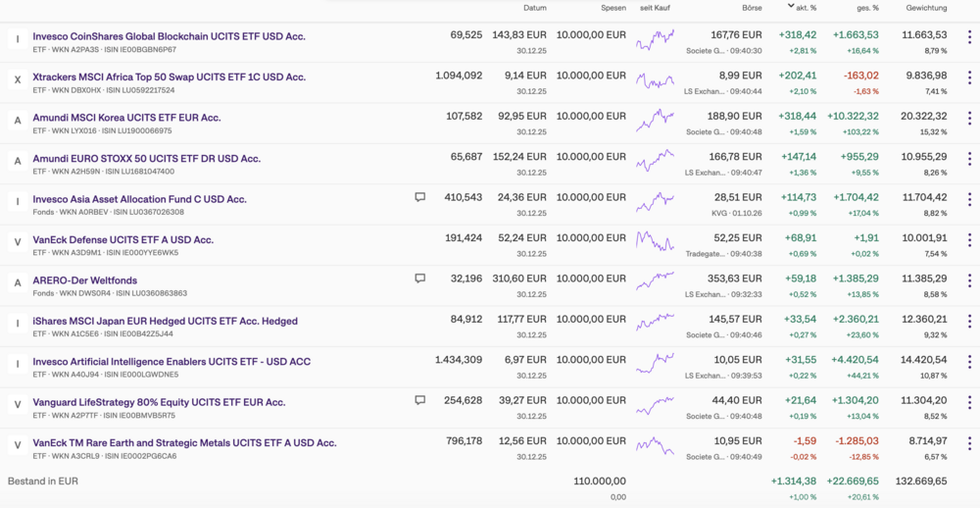Open the ARERO-Der Weltfonds link
The image size is (980, 508).
[85, 280]
